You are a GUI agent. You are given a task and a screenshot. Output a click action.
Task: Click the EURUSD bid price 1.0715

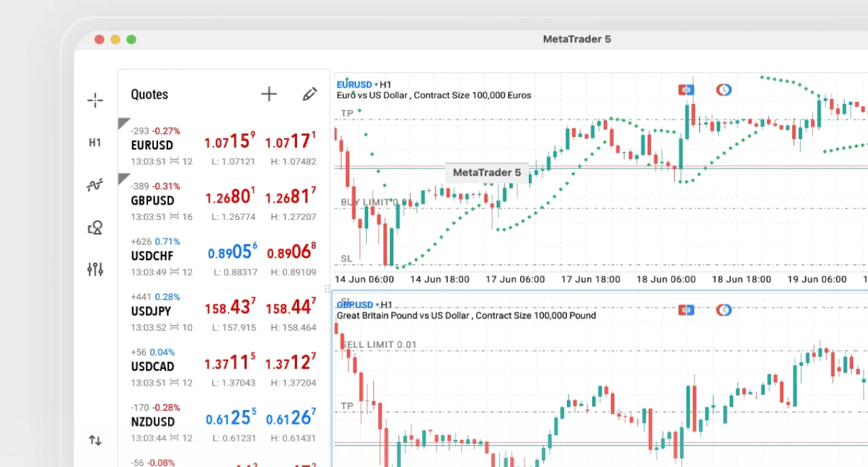coord(230,141)
